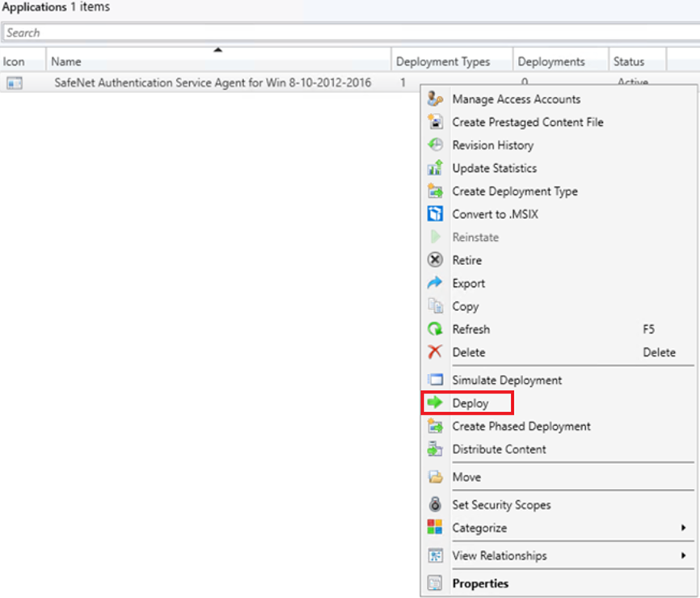This screenshot has width=700, height=598.
Task: Click the Revision History clock icon
Action: click(435, 145)
